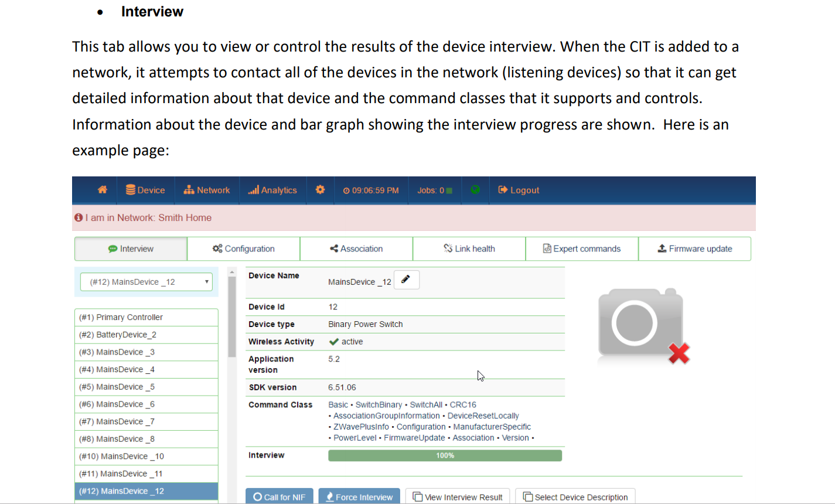Open the Analytics menu
Screen dimensions: 835x504
272,190
